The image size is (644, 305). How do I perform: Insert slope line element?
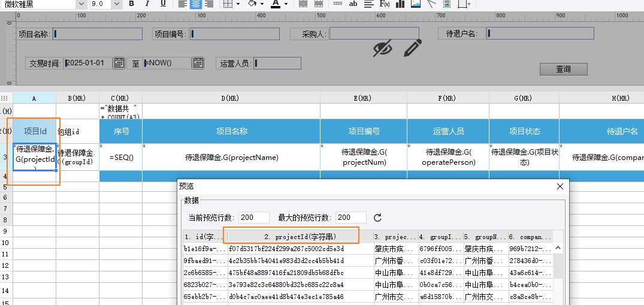pyautogui.click(x=431, y=4)
